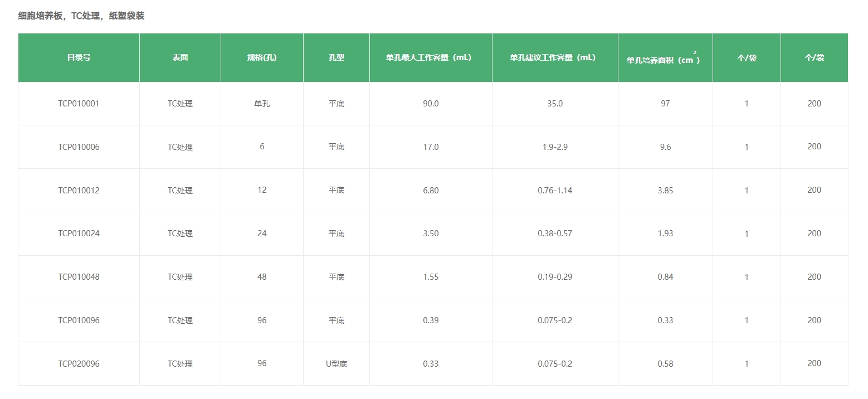Viewport: 868px width, 399px height.
Task: Click the 单孔 specification cell
Action: pos(262,104)
